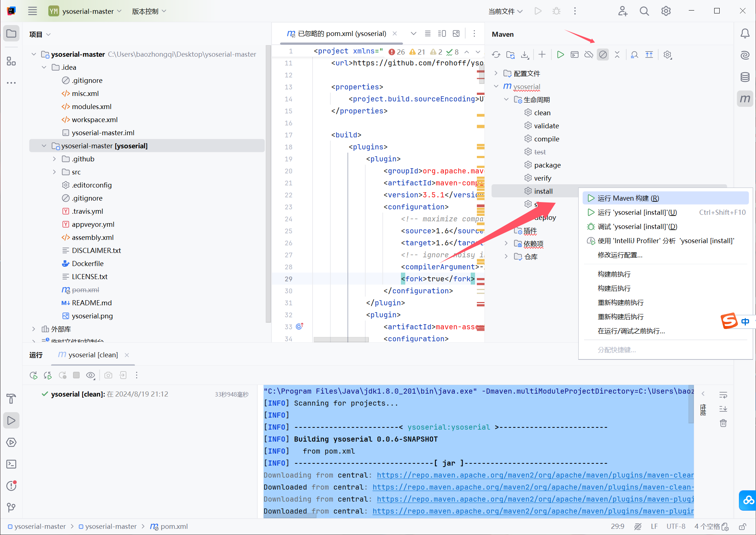
Task: Toggle Maven offline mode
Action: tap(588, 55)
